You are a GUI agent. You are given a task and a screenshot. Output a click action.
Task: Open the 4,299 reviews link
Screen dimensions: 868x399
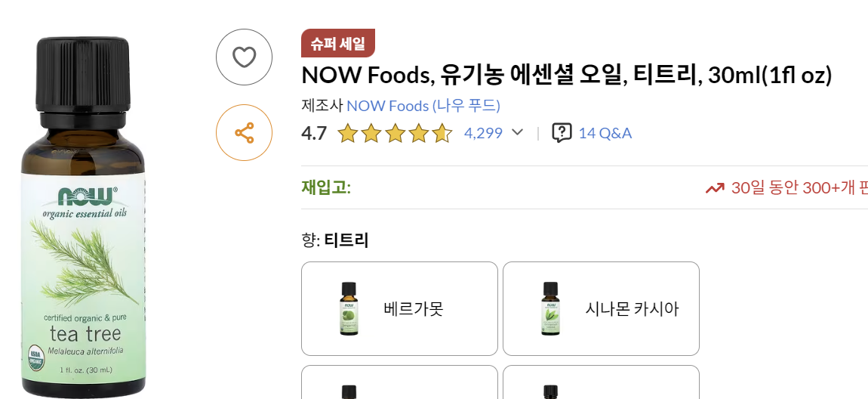[483, 133]
